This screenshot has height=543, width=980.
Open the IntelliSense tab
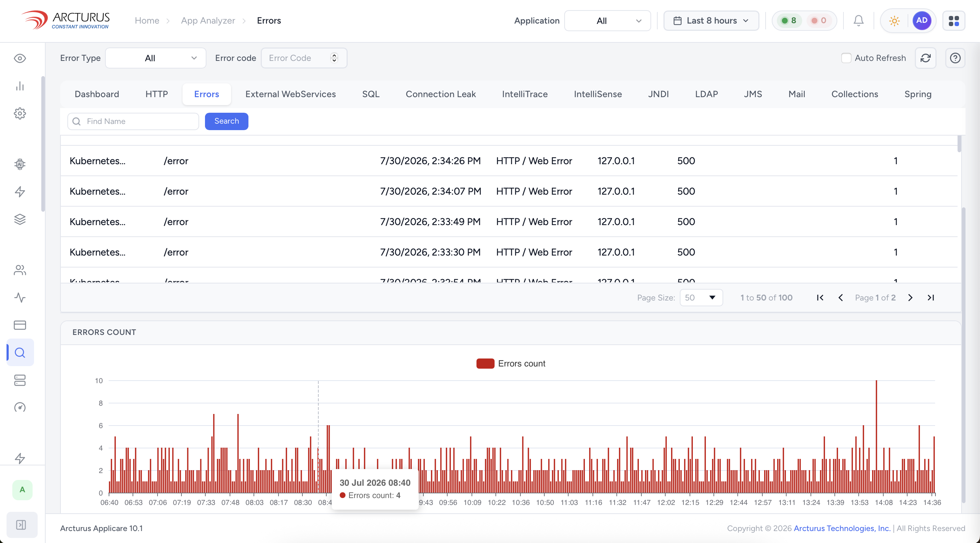[598, 94]
